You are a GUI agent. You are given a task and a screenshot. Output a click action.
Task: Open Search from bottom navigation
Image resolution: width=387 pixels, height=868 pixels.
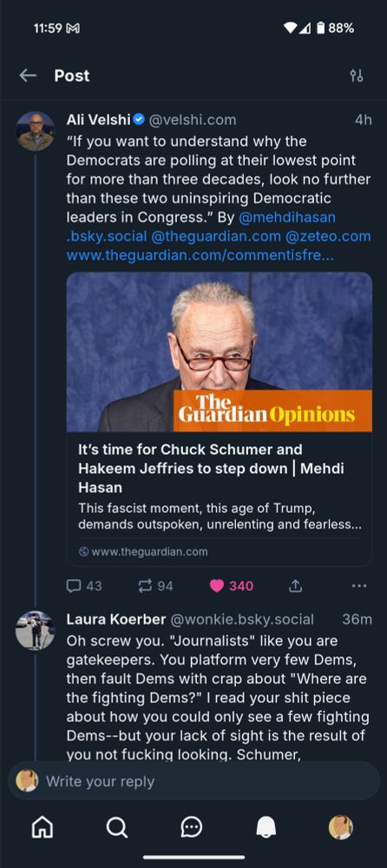(117, 827)
